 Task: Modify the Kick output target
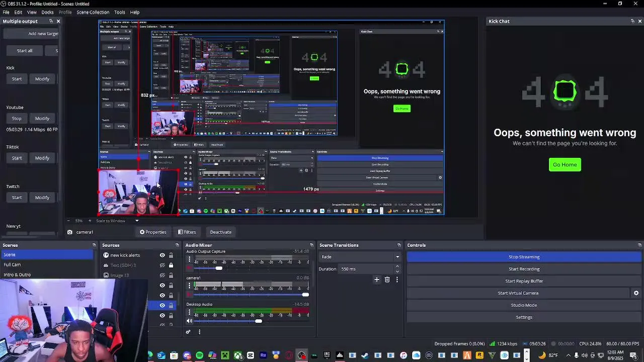pyautogui.click(x=42, y=79)
